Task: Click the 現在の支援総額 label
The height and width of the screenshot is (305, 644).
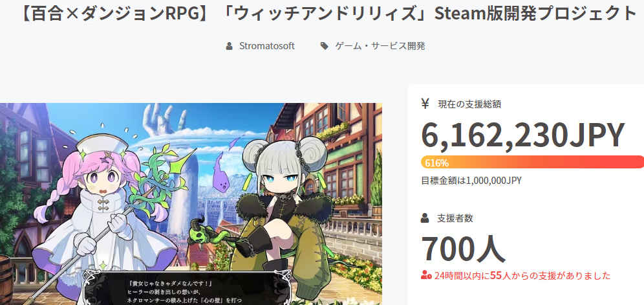Action: (x=469, y=104)
